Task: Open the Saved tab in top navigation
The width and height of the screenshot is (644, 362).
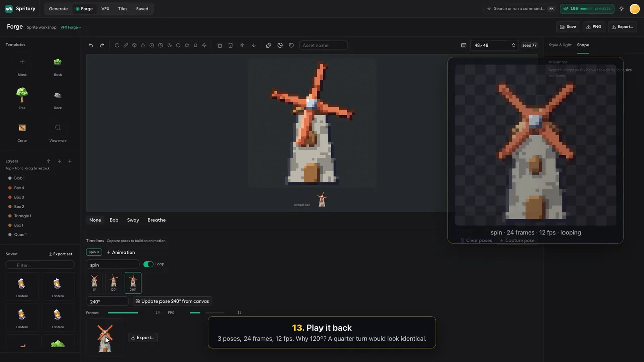Action: 142,9
